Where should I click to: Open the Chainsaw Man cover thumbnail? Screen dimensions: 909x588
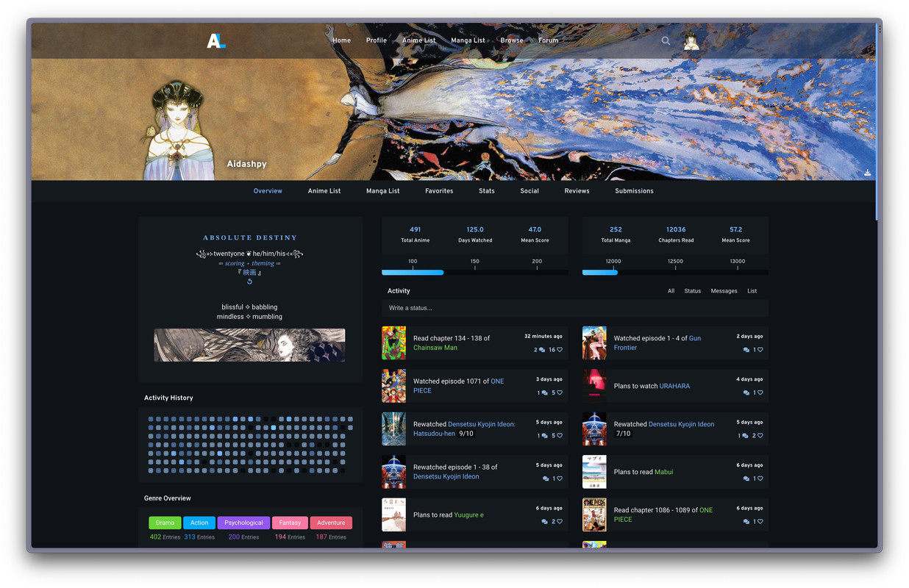(x=393, y=343)
